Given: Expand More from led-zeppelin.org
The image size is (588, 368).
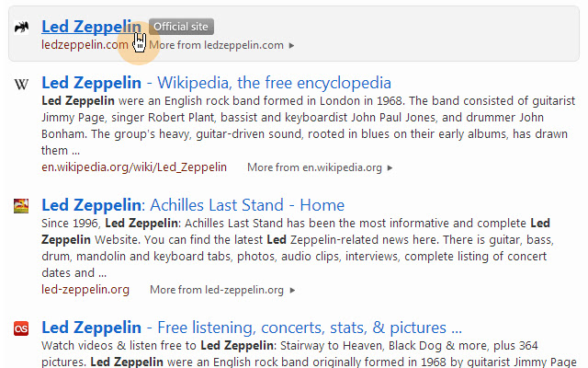Looking at the screenshot, I should (222, 290).
